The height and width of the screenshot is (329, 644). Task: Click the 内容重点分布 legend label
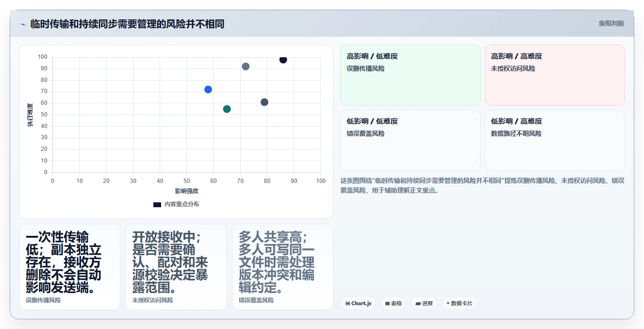coord(182,204)
